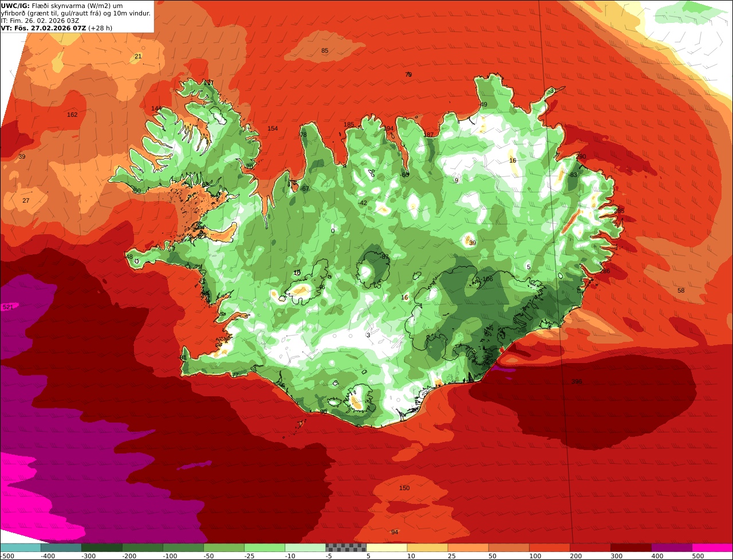Select the subtitle line mentioning '10m vindur'

(76, 13)
